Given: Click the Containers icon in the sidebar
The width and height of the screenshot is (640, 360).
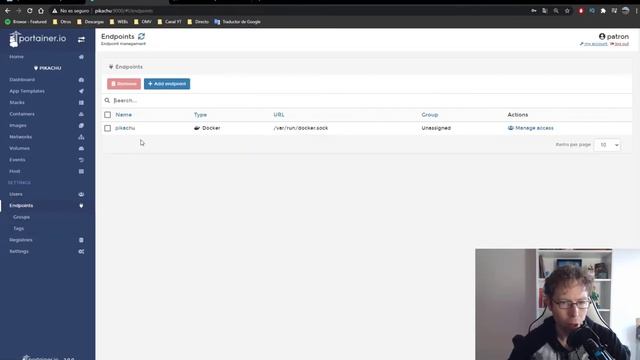Looking at the screenshot, I should tap(81, 114).
